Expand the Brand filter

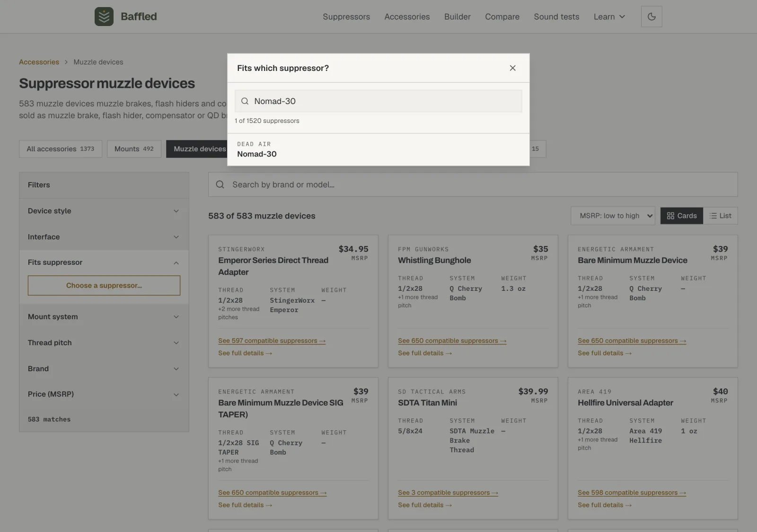click(104, 369)
